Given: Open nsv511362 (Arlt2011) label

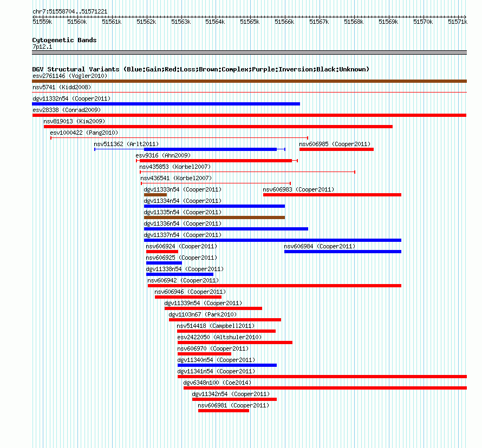Looking at the screenshot, I should click(126, 144).
